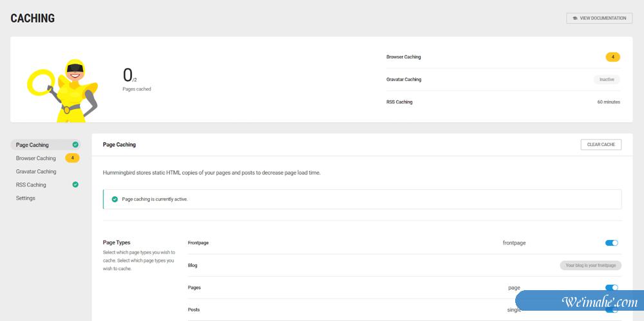Image resolution: width=644 pixels, height=321 pixels.
Task: Click the graduation cap icon on documentation button
Action: 574,19
